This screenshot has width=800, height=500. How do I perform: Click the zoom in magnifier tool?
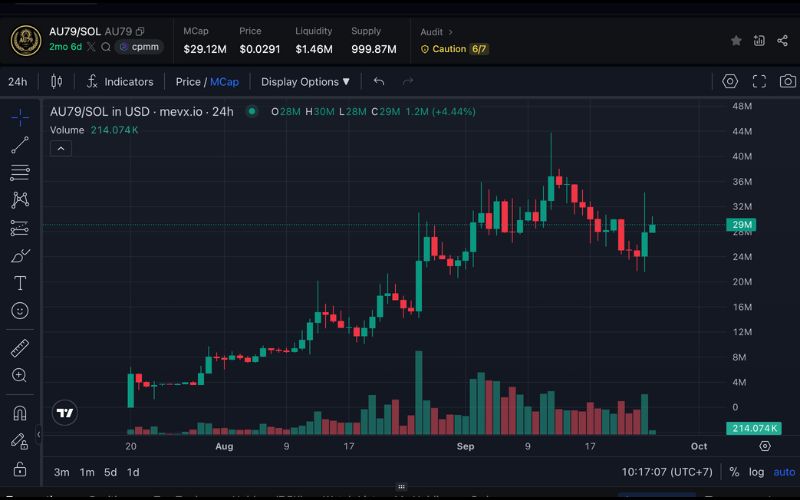[x=20, y=375]
